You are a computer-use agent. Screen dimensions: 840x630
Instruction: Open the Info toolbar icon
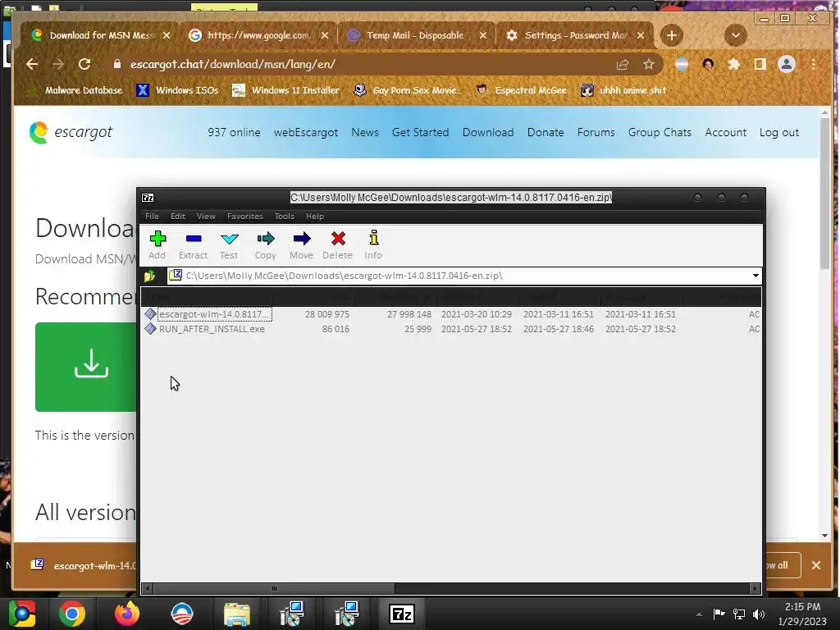click(373, 244)
